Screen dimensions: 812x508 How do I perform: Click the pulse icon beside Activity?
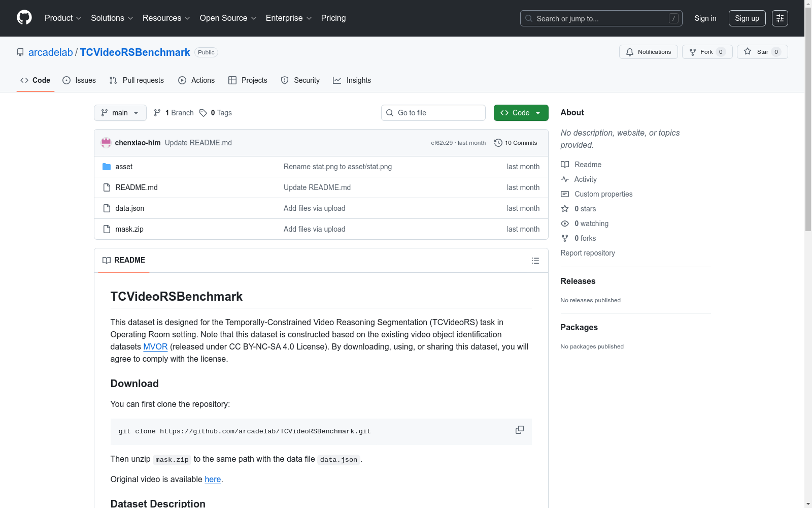click(565, 179)
